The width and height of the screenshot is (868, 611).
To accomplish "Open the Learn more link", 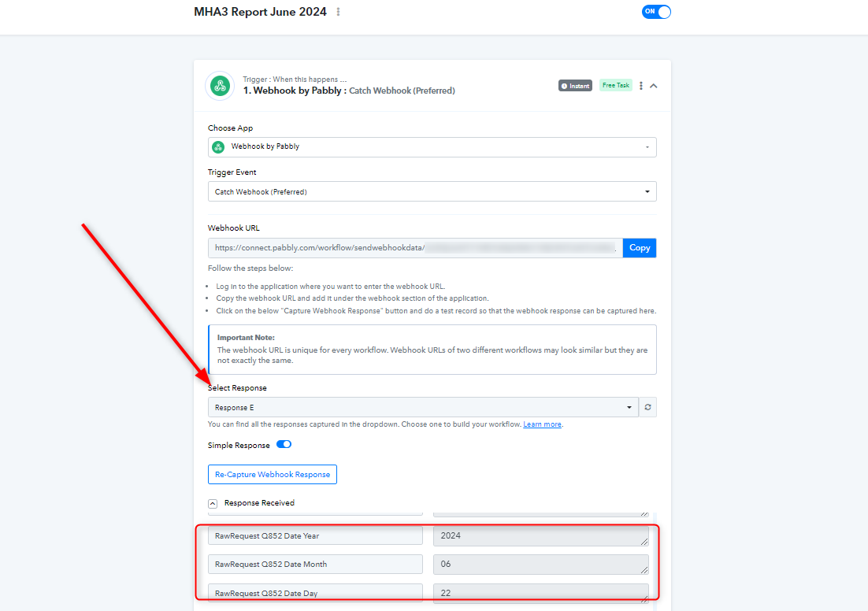I will coord(542,424).
